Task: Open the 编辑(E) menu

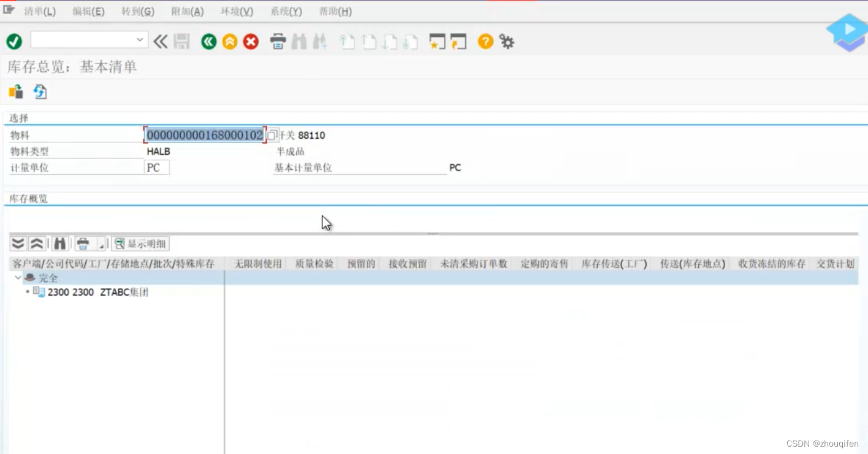Action: tap(88, 12)
